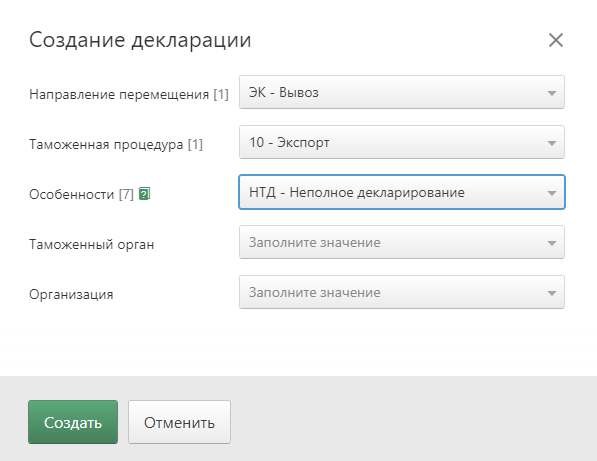Screen dimensions: 597x461
Task: Click the Создать button
Action: click(x=73, y=422)
